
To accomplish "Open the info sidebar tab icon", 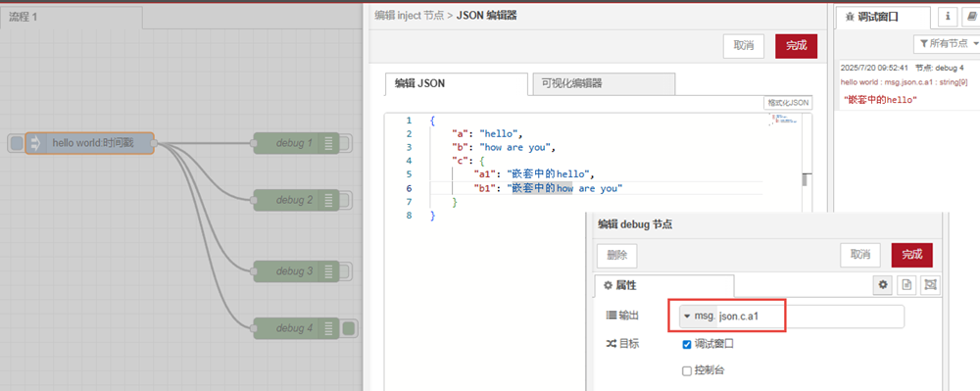I will point(948,17).
